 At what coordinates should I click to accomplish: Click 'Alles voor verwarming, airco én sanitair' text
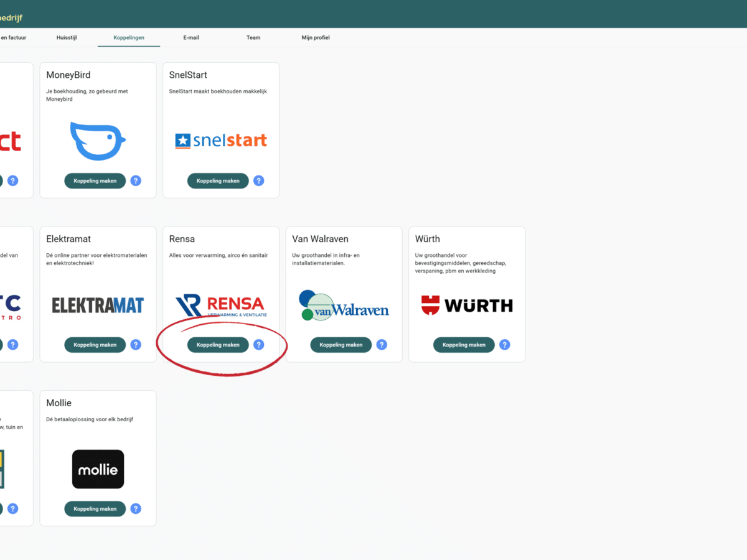[218, 255]
